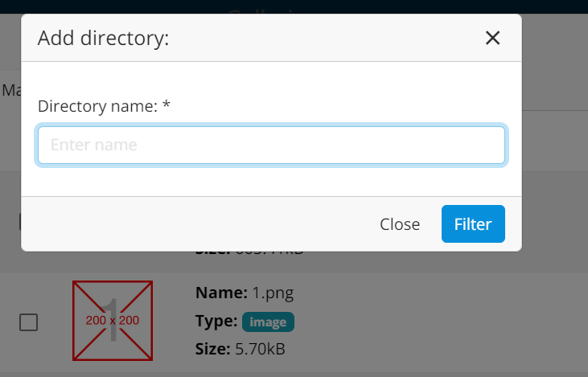
Task: Click the dark header bar above the dialog
Action: coord(294,6)
